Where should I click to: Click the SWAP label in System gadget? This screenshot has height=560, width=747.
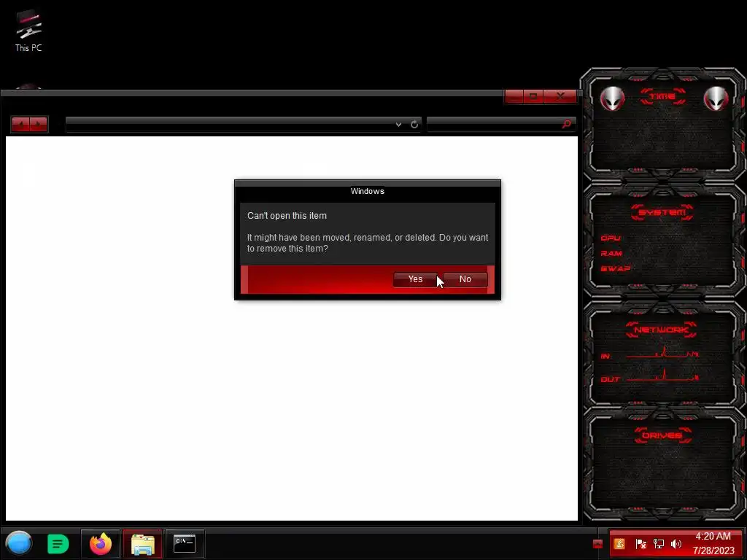click(616, 268)
